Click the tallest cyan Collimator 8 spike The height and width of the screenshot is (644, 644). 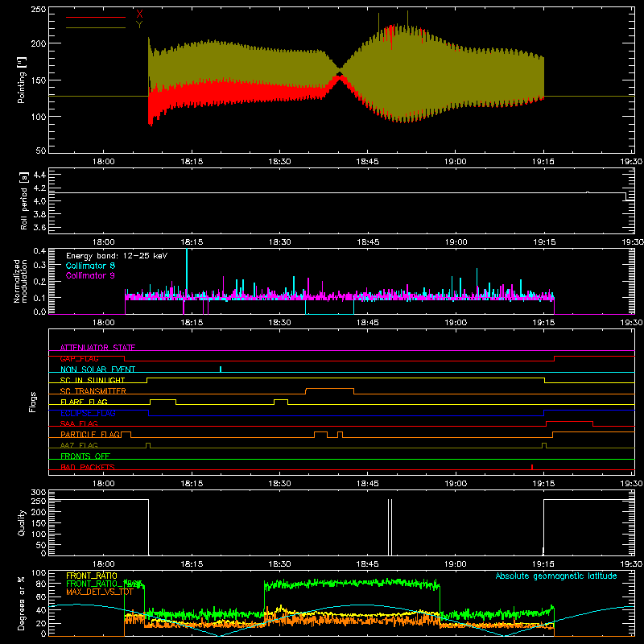coord(187,271)
